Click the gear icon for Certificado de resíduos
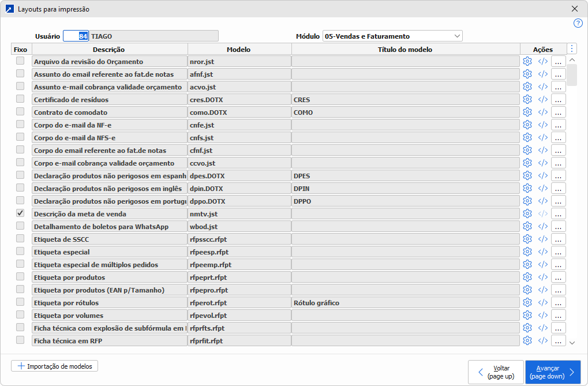The width and height of the screenshot is (588, 386). pyautogui.click(x=527, y=99)
